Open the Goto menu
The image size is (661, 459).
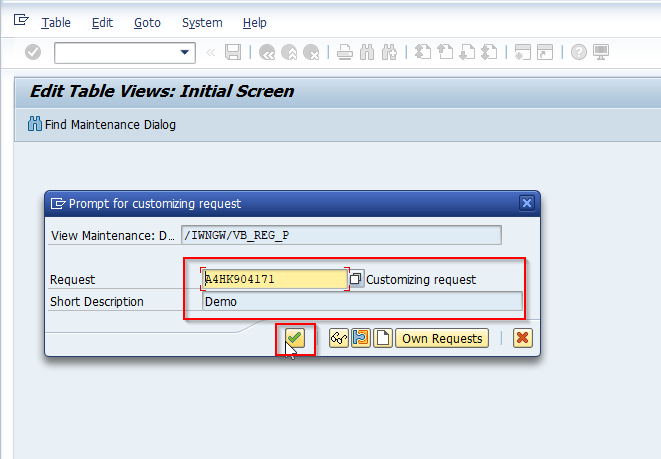(147, 23)
